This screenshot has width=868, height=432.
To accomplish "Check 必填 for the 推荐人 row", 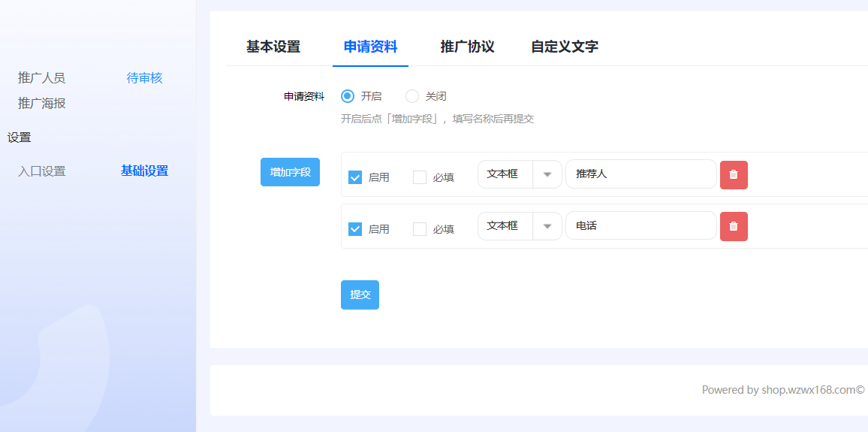I will pos(420,177).
